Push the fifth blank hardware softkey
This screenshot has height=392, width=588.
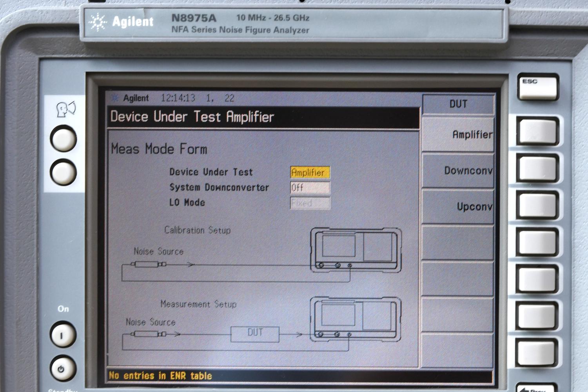click(x=537, y=278)
